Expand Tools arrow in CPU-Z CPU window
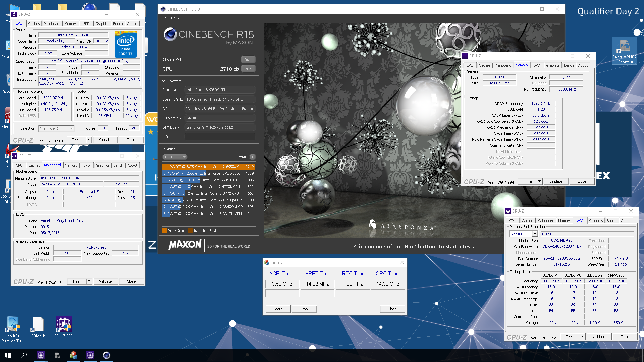This screenshot has height=362, width=644. tap(89, 140)
